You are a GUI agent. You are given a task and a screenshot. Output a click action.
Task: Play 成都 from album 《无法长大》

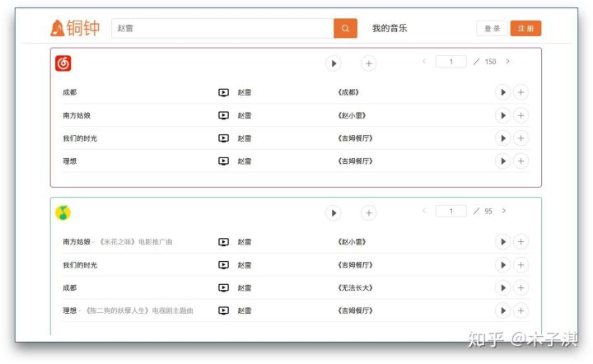(x=503, y=287)
